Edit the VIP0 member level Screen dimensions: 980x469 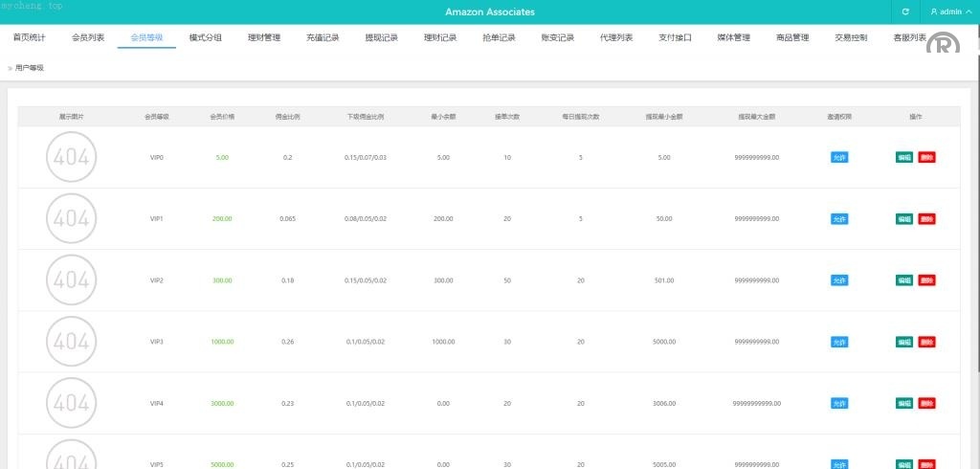pyautogui.click(x=904, y=157)
